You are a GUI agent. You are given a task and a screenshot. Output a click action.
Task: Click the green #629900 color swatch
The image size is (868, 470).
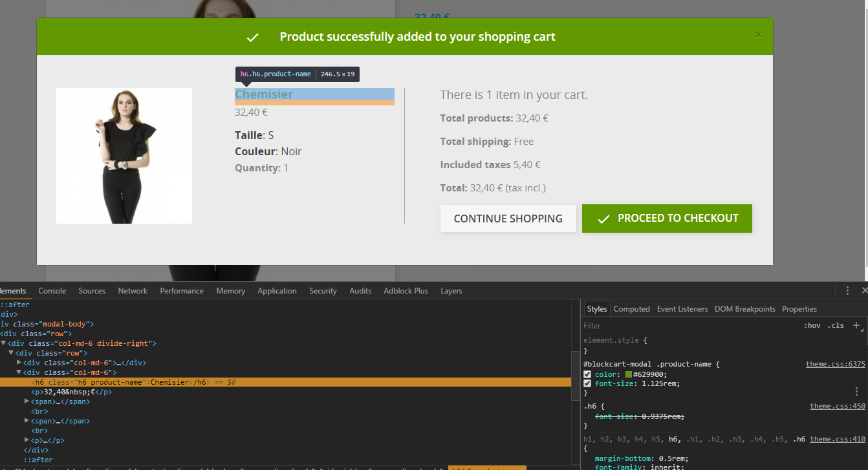click(628, 374)
